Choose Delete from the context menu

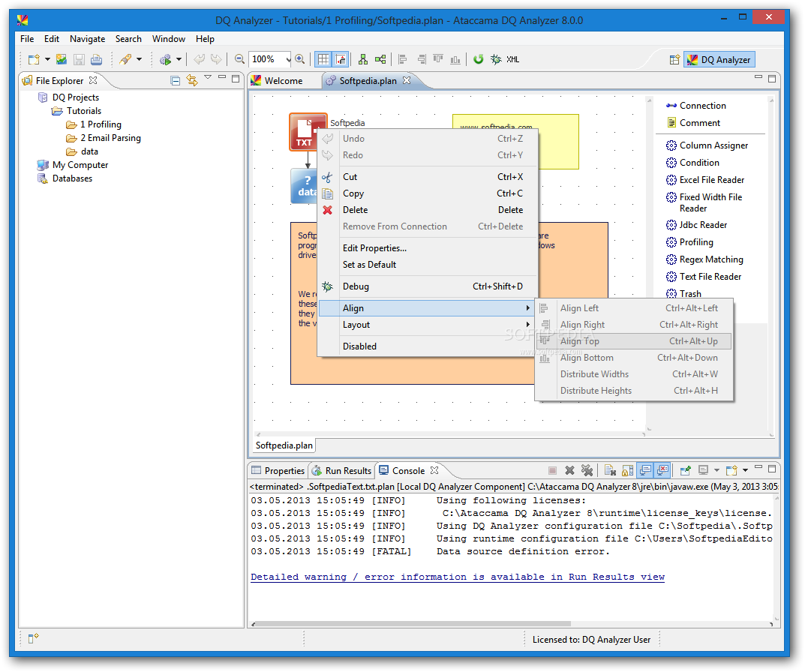(x=427, y=210)
